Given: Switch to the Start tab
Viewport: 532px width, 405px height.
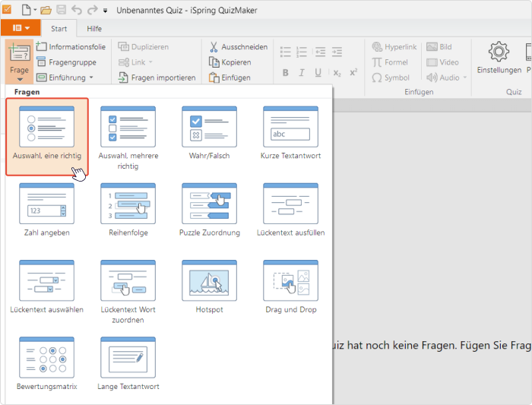Looking at the screenshot, I should (59, 28).
